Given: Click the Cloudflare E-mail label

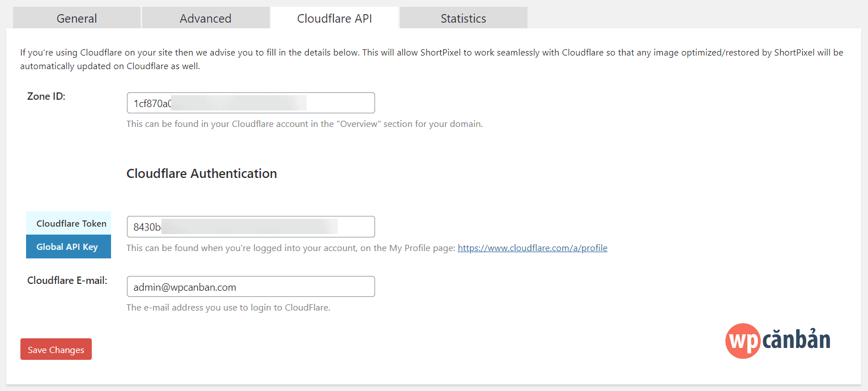Looking at the screenshot, I should 67,280.
